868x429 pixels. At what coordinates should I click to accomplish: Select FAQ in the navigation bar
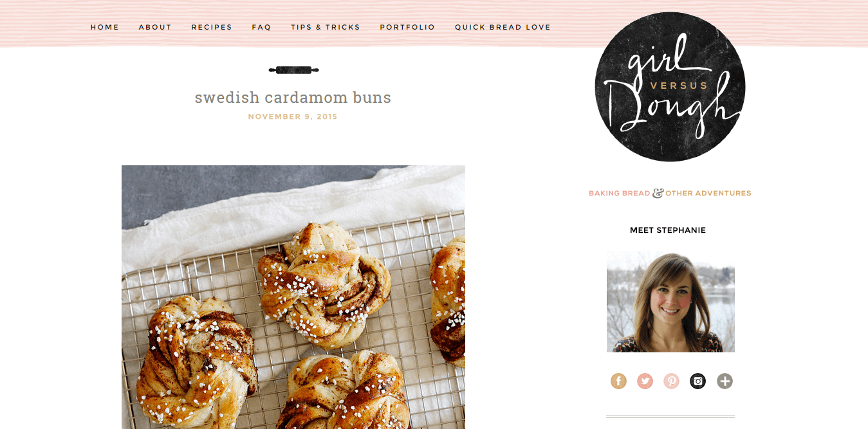tap(261, 27)
